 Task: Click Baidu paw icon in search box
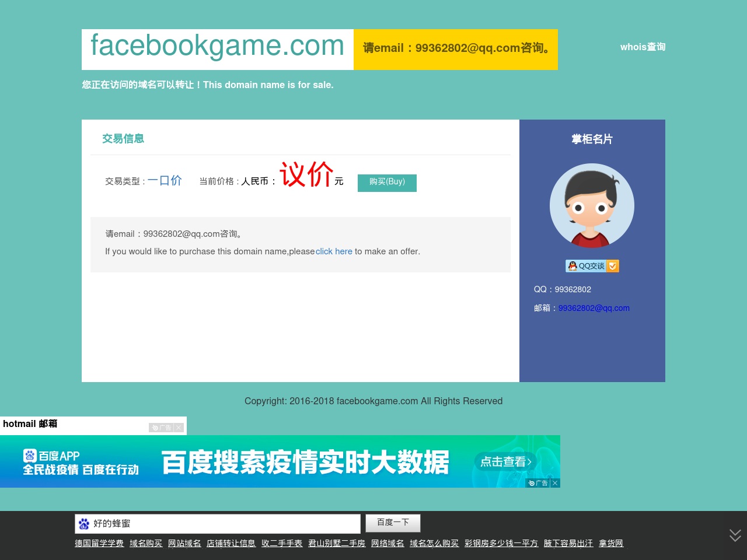[x=84, y=524]
